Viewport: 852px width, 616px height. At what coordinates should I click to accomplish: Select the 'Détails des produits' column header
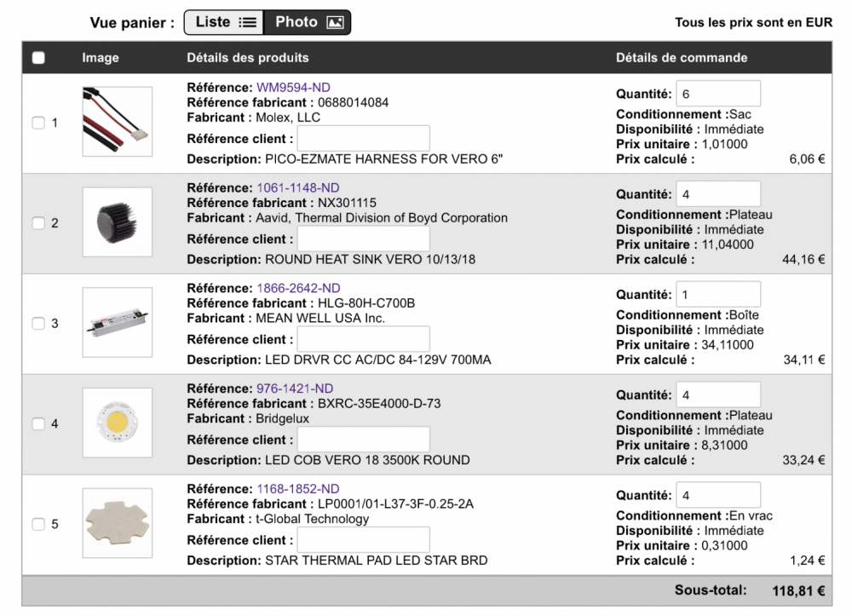(248, 58)
